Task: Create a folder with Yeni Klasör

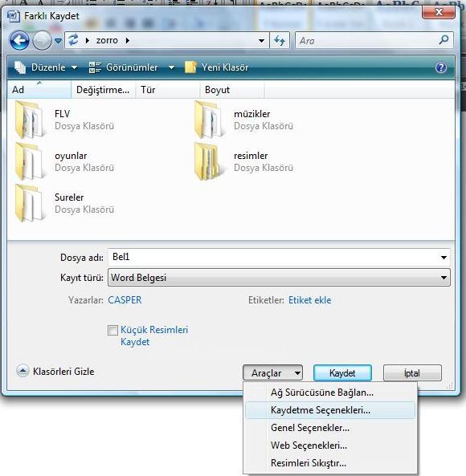Action: pos(217,67)
